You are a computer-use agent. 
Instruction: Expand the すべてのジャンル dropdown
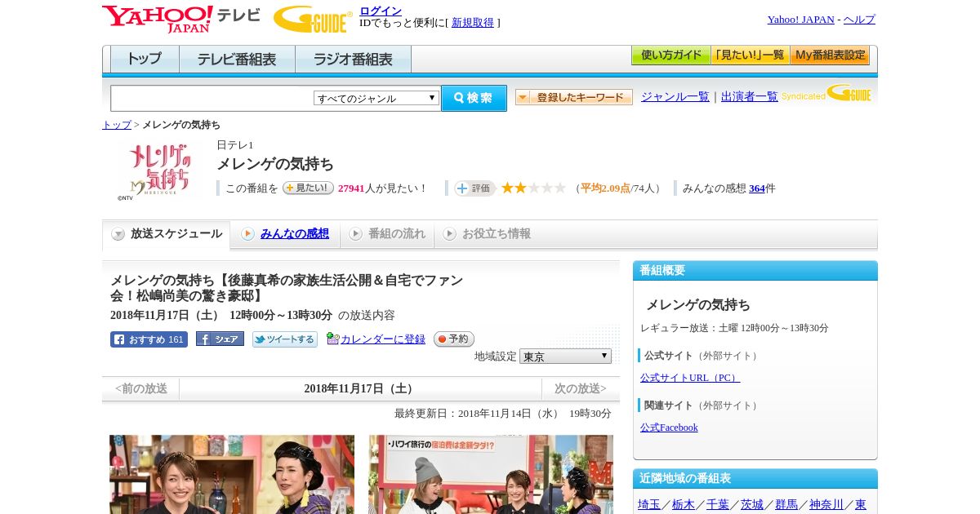376,98
